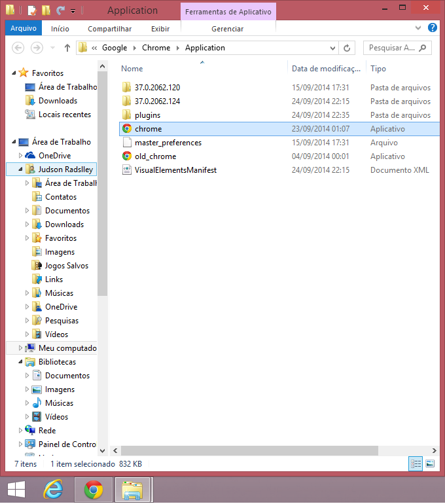Open the plugins folder
Screen dimensions: 445x504
pos(147,115)
